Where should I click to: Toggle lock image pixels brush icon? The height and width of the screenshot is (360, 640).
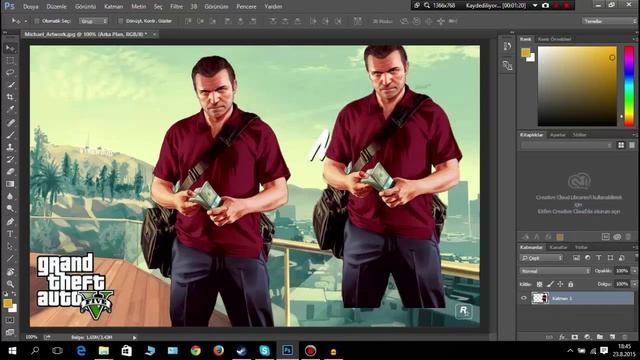tap(550, 284)
